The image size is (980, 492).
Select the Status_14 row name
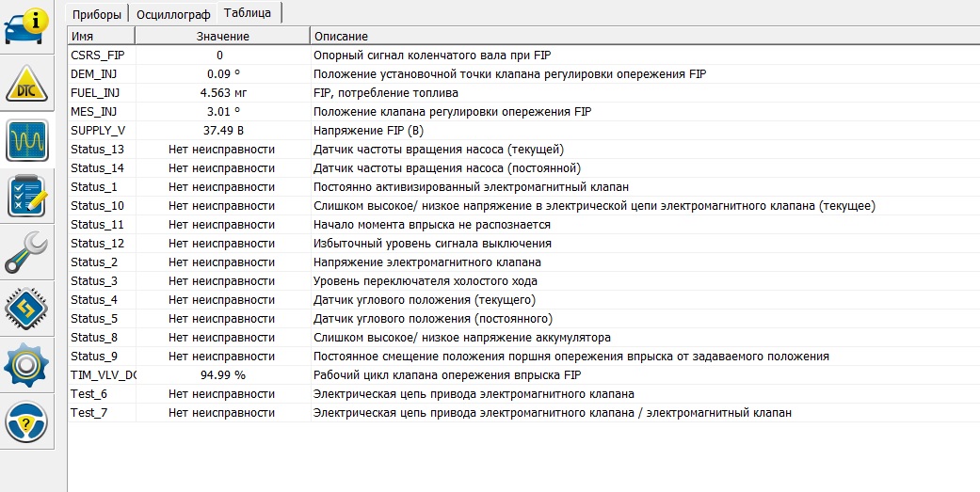tap(97, 168)
